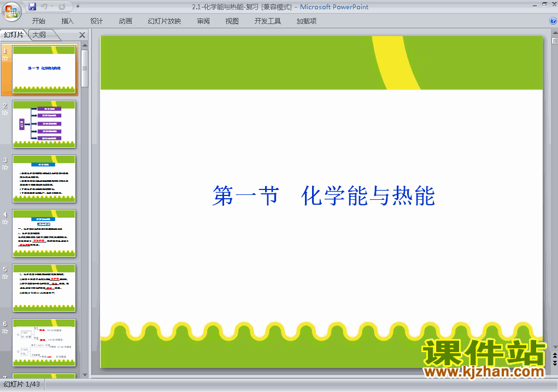Image resolution: width=558 pixels, height=392 pixels.
Task: Open the Office button menu
Action: point(11,11)
